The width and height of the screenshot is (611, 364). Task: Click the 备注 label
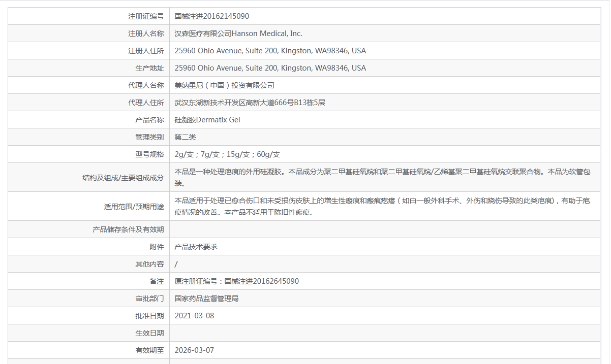[157, 281]
